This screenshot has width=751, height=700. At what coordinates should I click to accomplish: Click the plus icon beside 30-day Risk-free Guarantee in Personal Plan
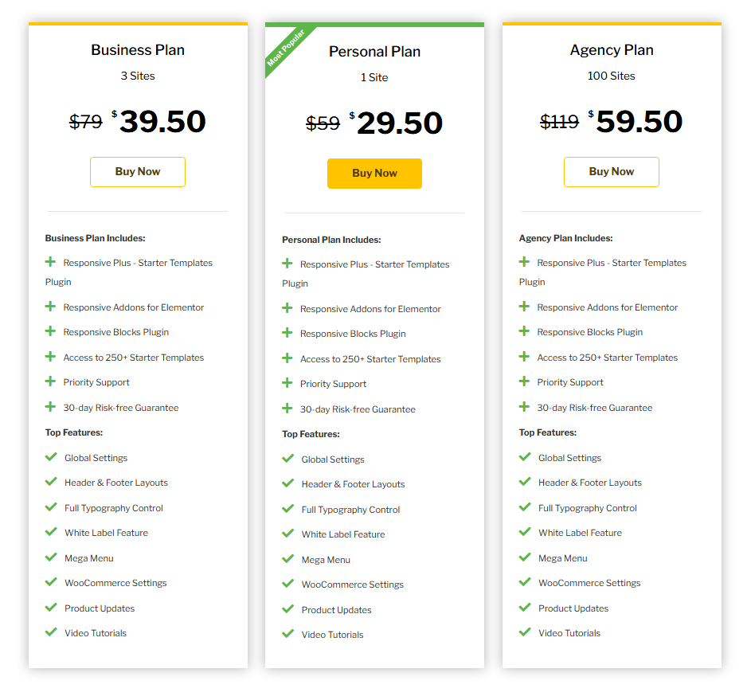click(x=287, y=409)
